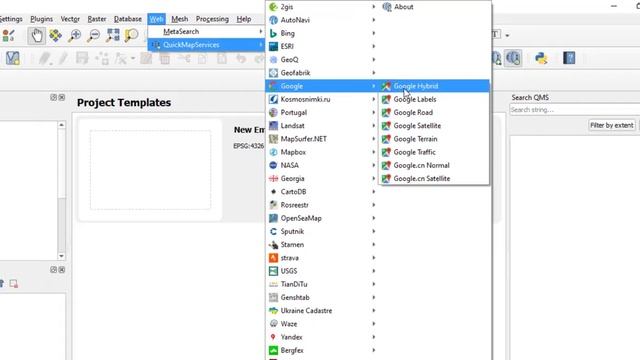Screen dimensions: 640x360
Task: Click the Yandex pin icon
Action: coord(273,337)
